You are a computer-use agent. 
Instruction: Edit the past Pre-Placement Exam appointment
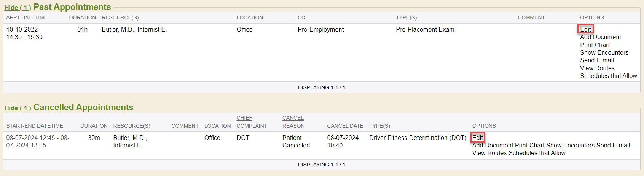click(x=585, y=29)
